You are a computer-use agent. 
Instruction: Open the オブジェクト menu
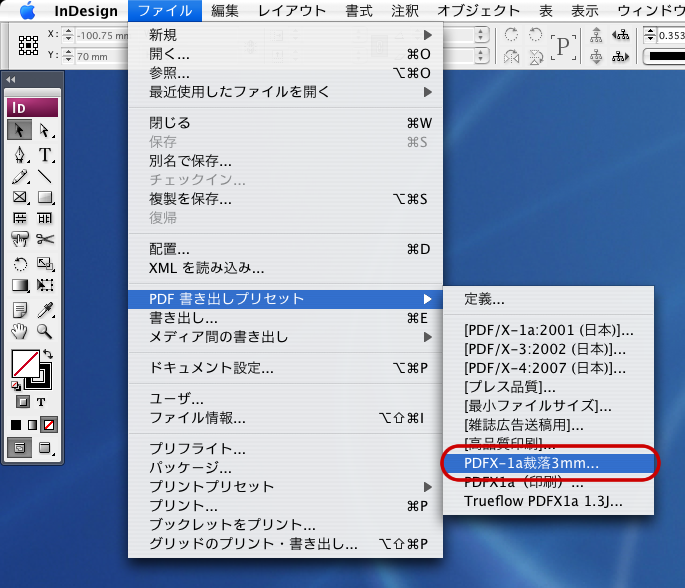478,10
